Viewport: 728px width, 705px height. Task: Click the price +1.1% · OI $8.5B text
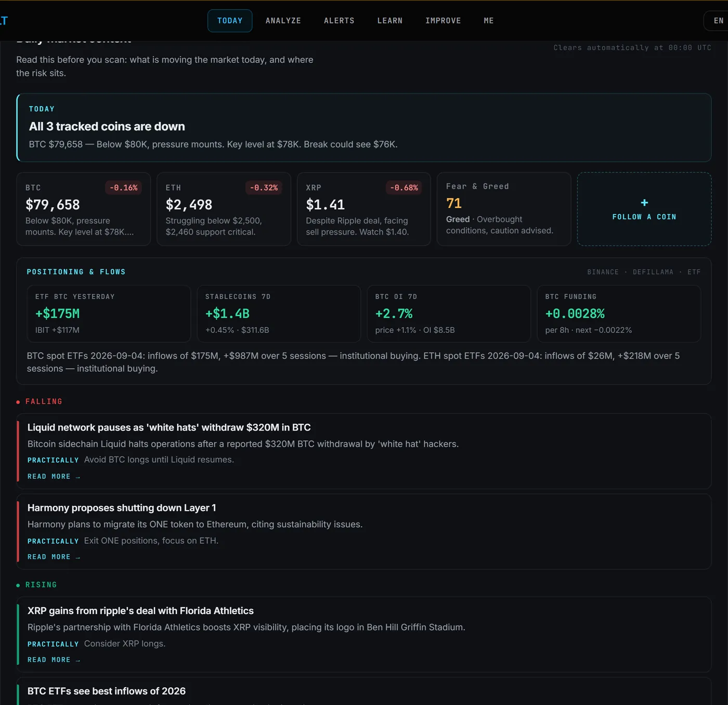(415, 330)
